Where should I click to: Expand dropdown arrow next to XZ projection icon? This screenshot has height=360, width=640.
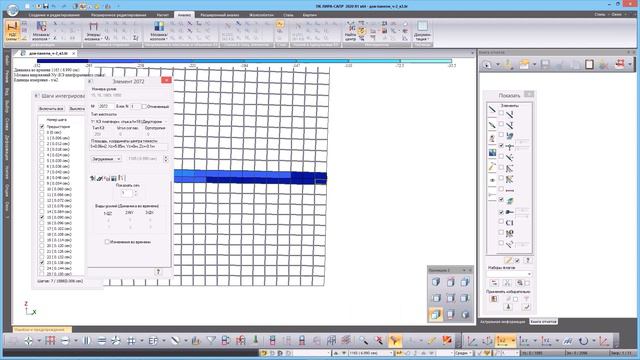pos(513,340)
